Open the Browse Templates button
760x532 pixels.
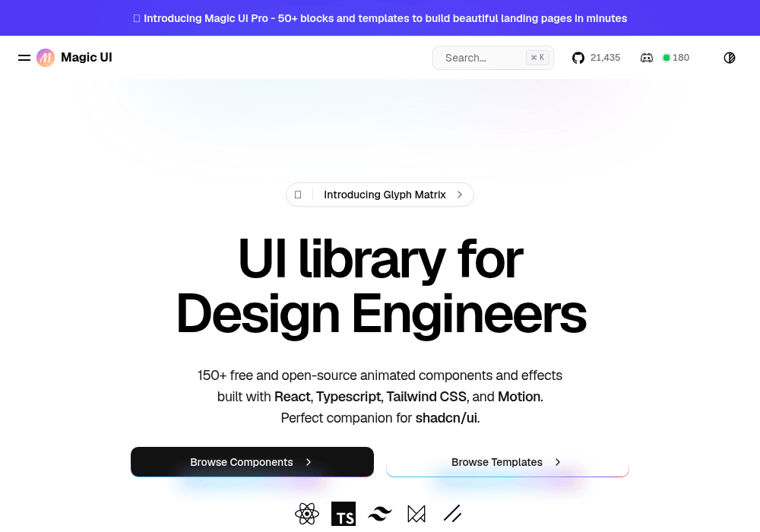pos(508,462)
